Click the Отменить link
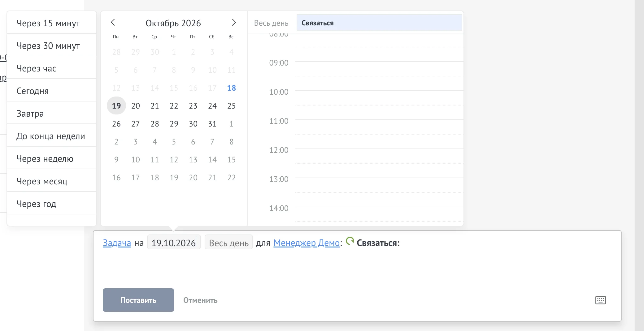The image size is (644, 331). point(200,300)
